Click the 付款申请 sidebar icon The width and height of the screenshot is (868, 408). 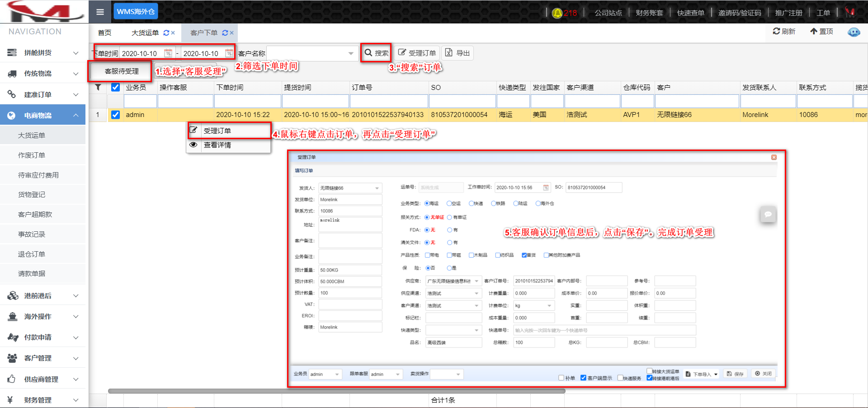point(13,338)
